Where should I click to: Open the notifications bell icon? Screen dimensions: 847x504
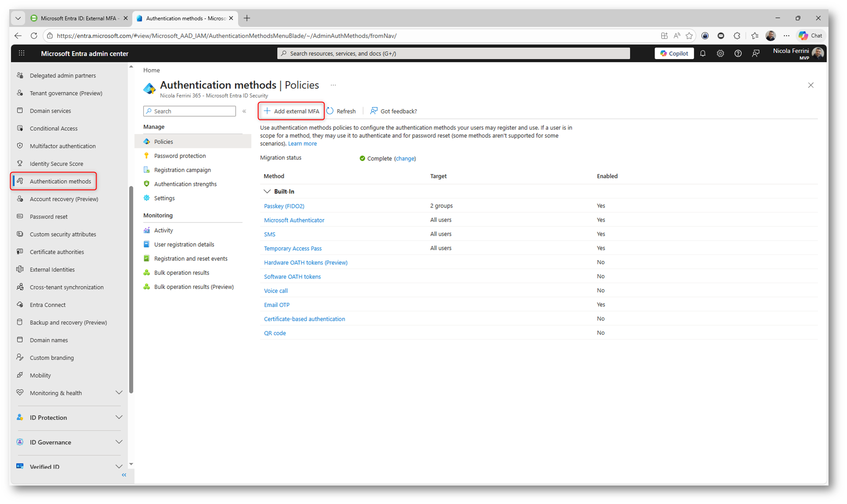click(702, 53)
